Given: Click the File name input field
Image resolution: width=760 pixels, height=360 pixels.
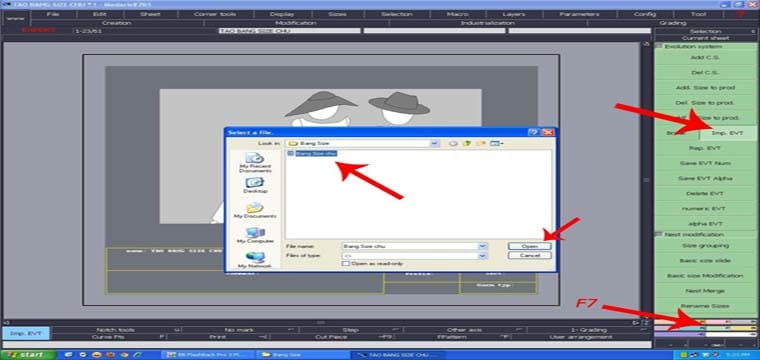Looking at the screenshot, I should [x=410, y=246].
